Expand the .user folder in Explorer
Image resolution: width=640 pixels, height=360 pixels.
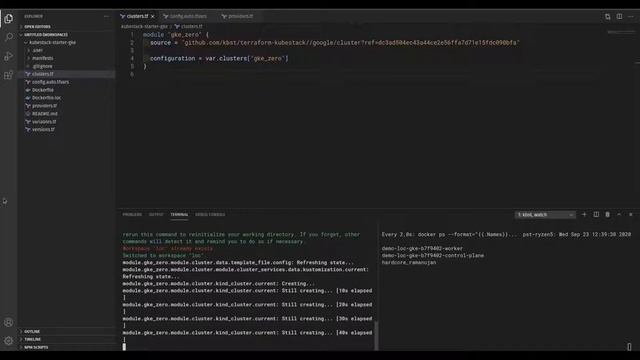point(67,50)
